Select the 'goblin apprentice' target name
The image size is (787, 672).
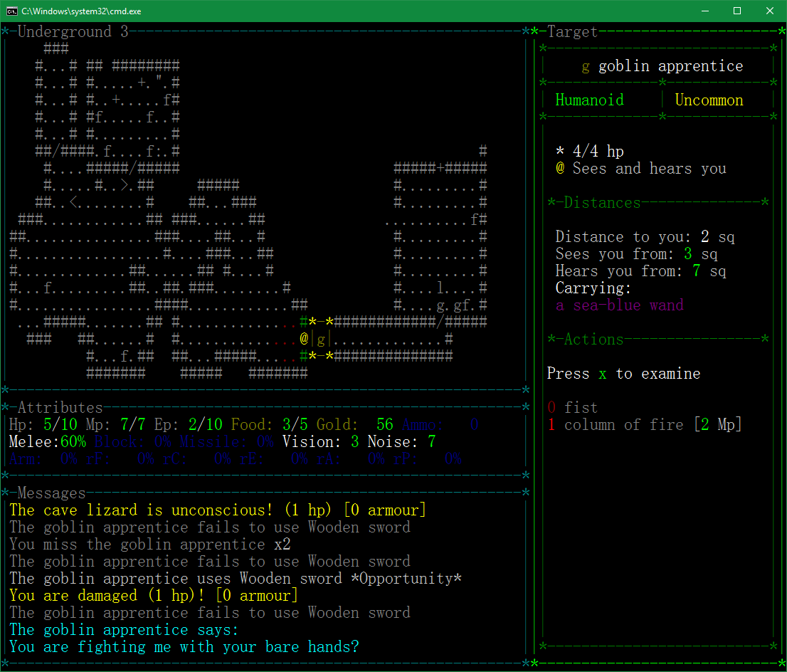(670, 66)
